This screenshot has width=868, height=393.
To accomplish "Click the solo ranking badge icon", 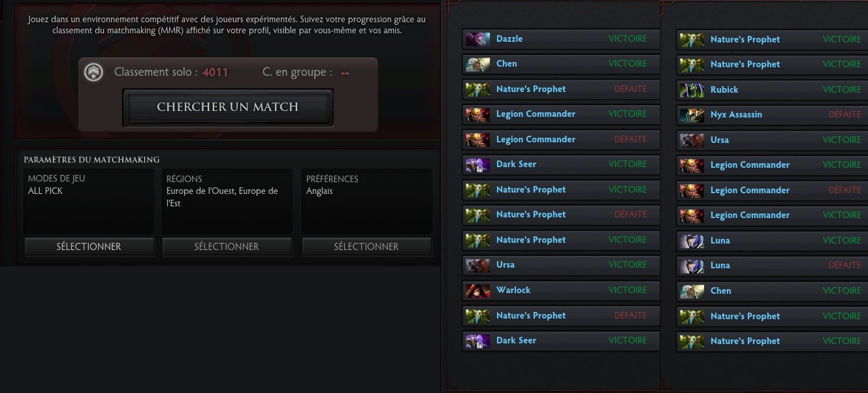I will point(94,72).
